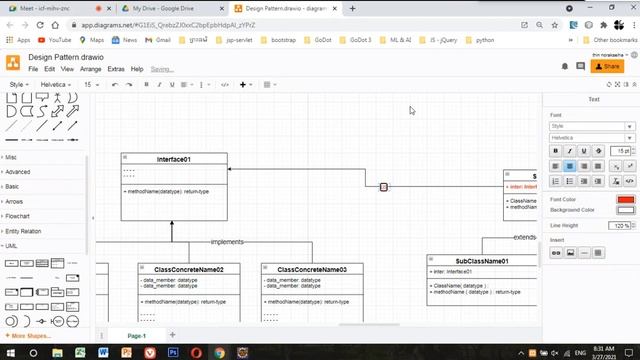Open the File menu
The width and height of the screenshot is (640, 360).
[x=33, y=69]
